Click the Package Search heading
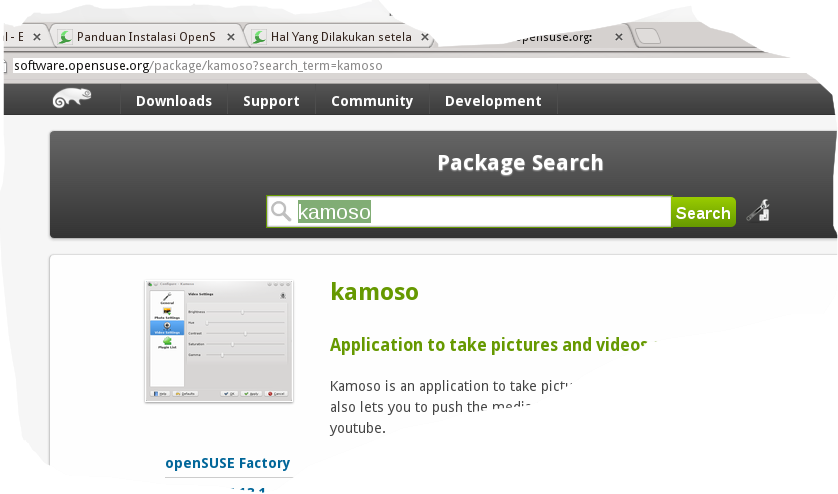This screenshot has height=494, width=838. (x=520, y=163)
